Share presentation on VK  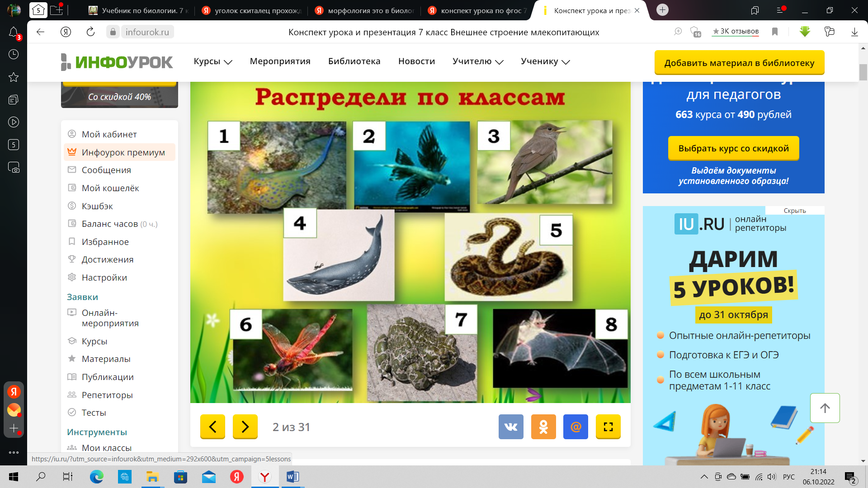(x=511, y=427)
